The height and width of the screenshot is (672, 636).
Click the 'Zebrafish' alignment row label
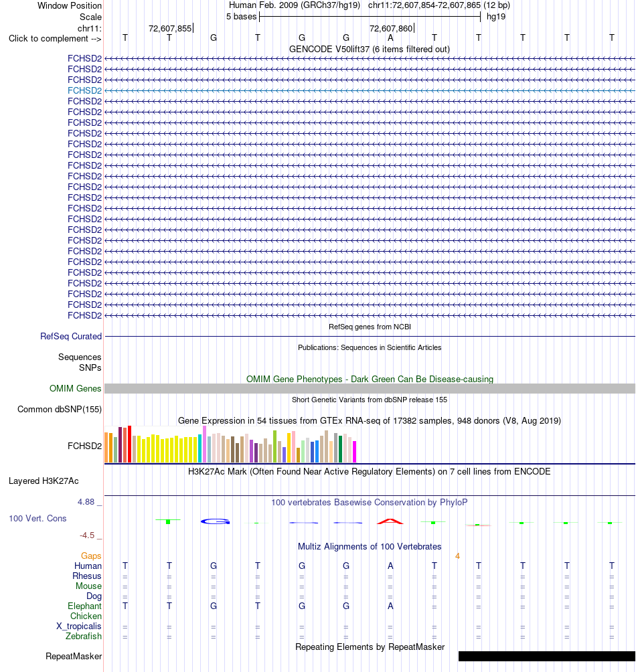point(84,636)
